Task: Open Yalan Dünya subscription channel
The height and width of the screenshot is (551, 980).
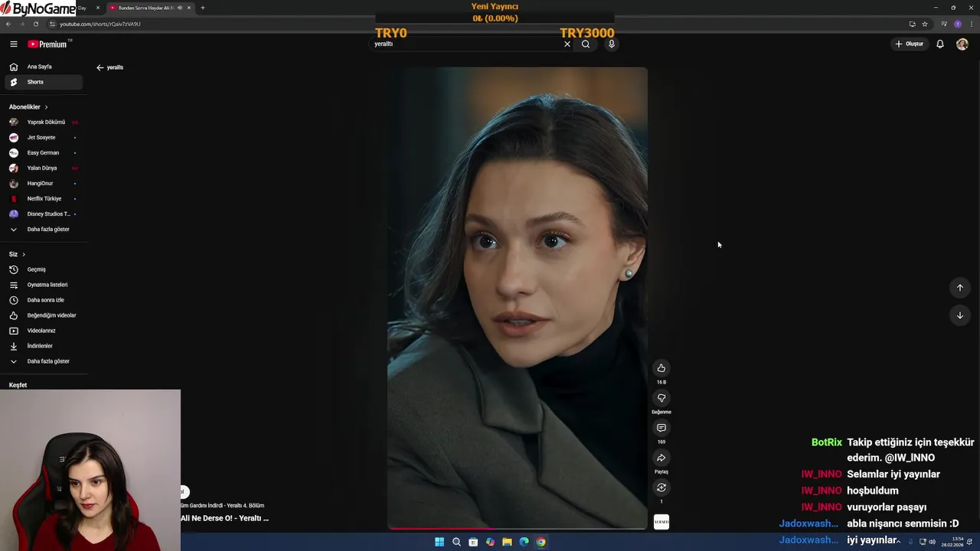Action: (44, 168)
